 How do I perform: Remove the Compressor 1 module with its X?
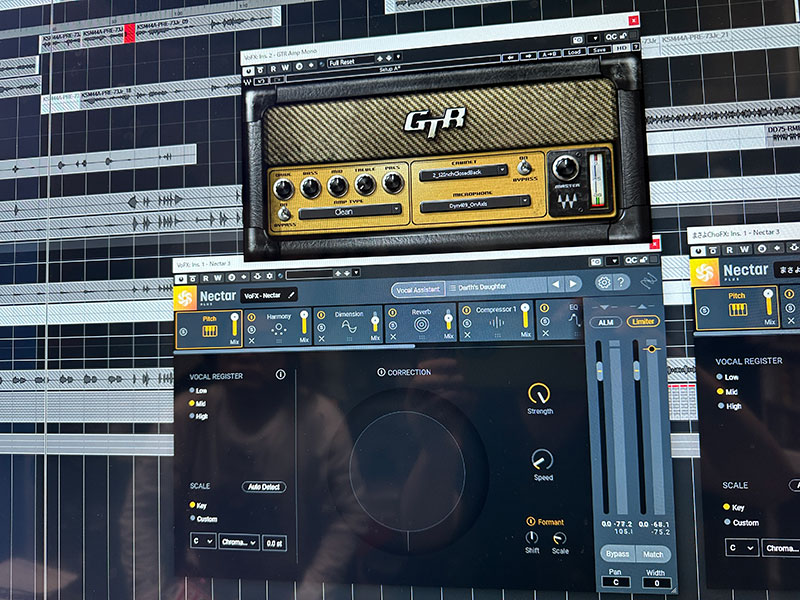click(467, 335)
